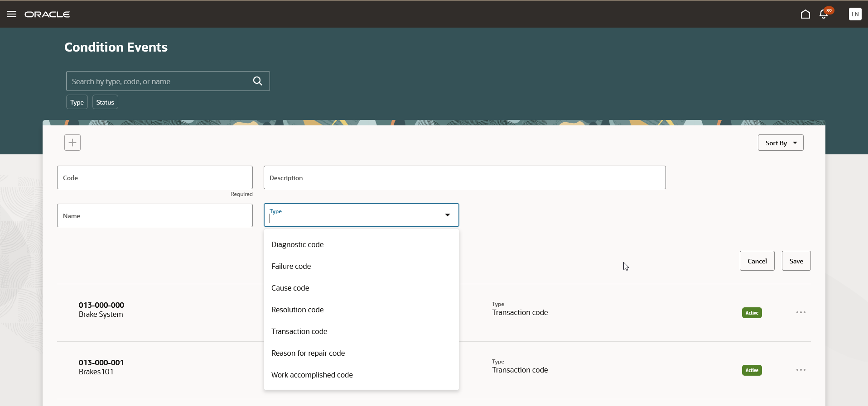The image size is (868, 406).
Task: Open actions menu for 013-000-000 Brake System
Action: pyautogui.click(x=800, y=312)
